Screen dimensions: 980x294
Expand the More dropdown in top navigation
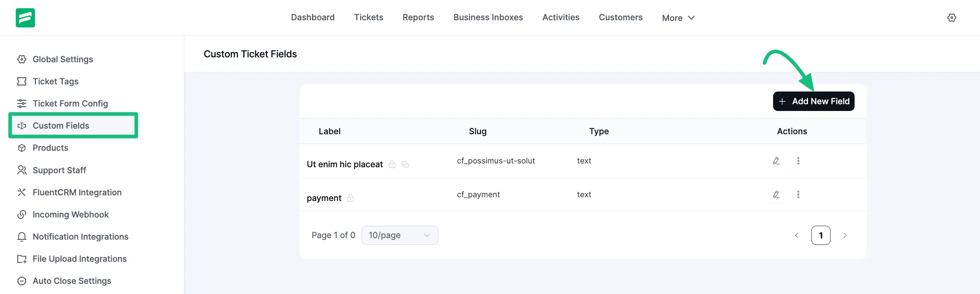(x=678, y=18)
